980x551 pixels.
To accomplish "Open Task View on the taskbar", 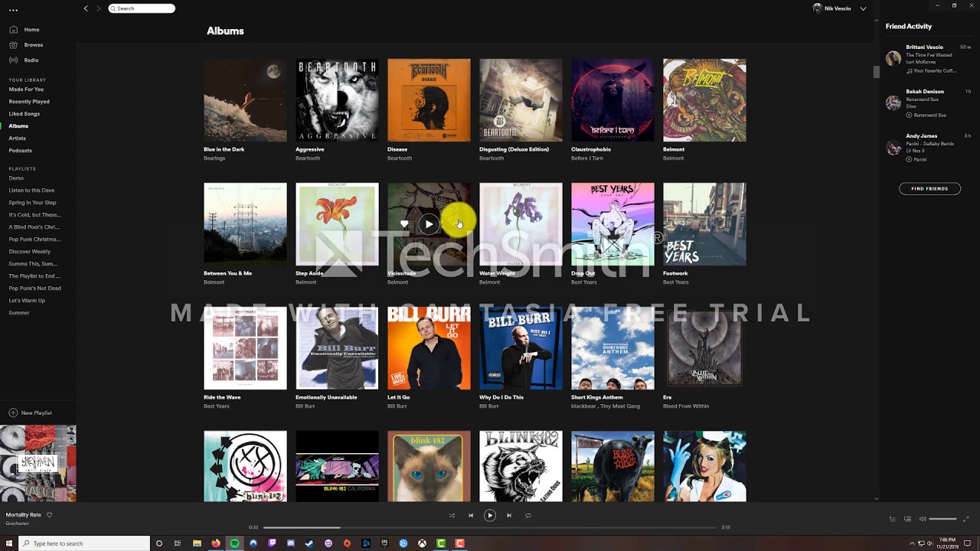I will [x=178, y=543].
